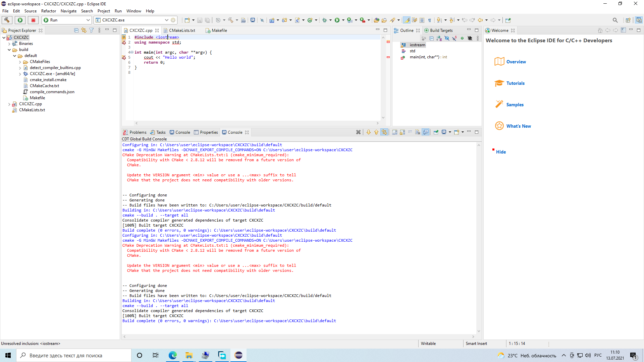Edit launch configuration with gear icon
Screen dimensions: 644x362
click(173, 20)
